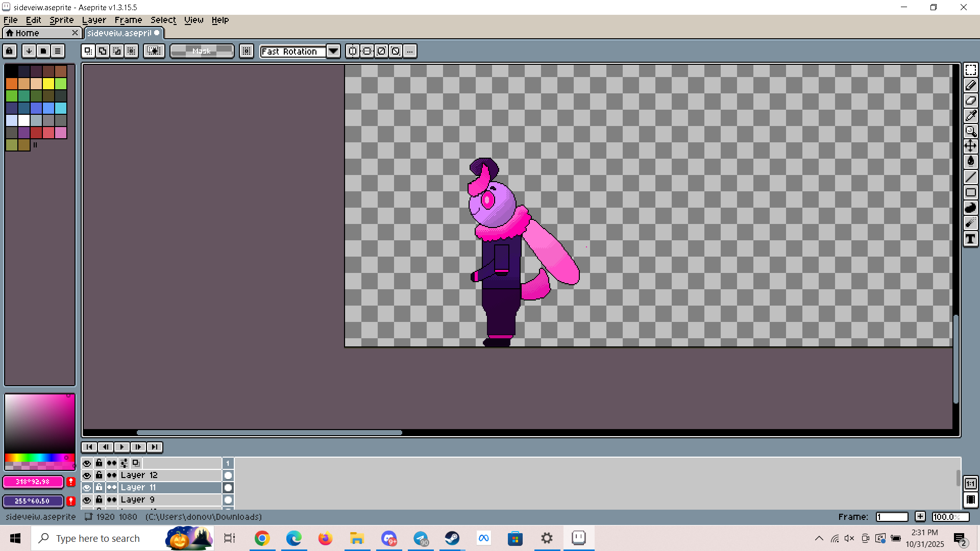
Task: Hide Layer 9 visibility eye
Action: [x=87, y=499]
